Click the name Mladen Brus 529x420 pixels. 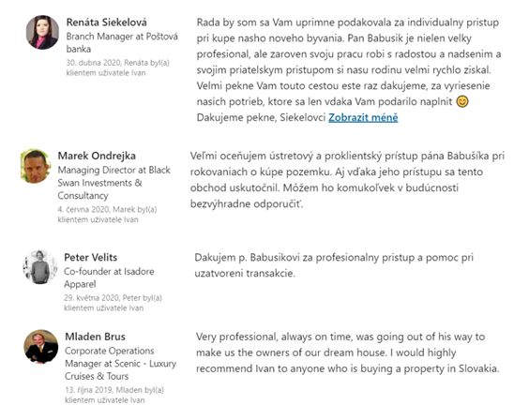(x=95, y=337)
